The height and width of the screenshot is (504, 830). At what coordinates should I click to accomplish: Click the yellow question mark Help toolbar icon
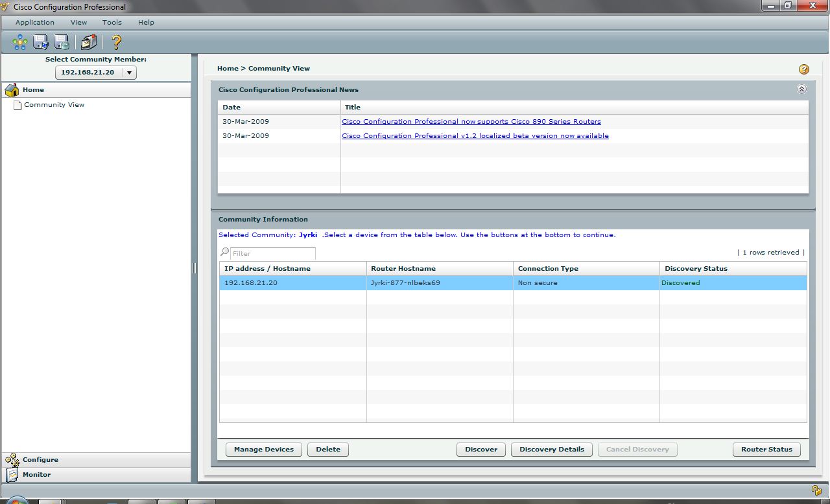click(x=117, y=43)
